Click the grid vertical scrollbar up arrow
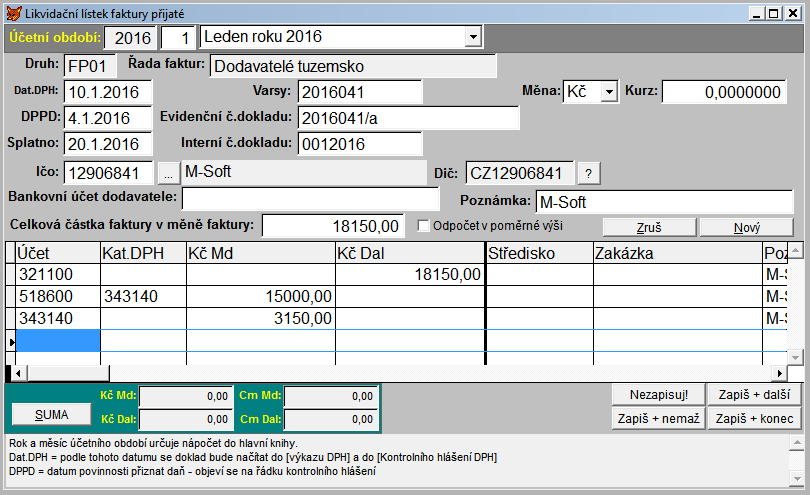 point(795,252)
